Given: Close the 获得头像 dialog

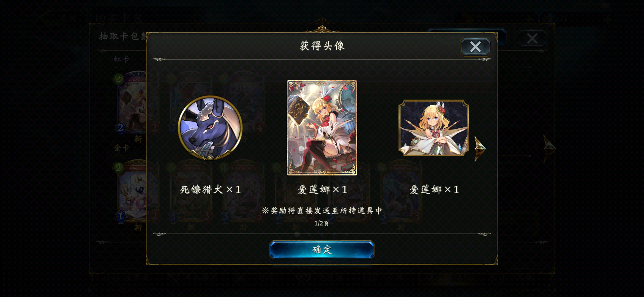Looking at the screenshot, I should (475, 46).
